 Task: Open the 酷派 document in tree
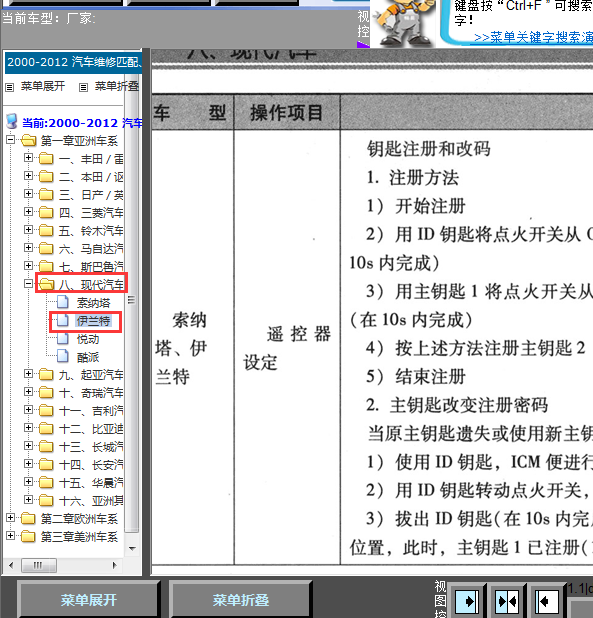pyautogui.click(x=88, y=357)
